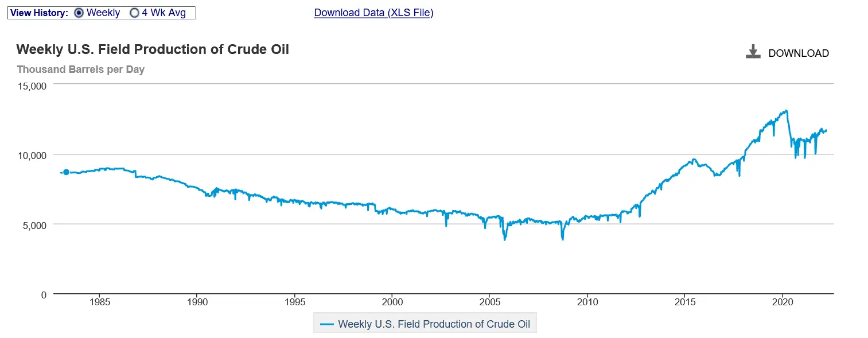This screenshot has height=338, width=868.
Task: Click the chart title Weekly U.S. Field Production
Action: 153,49
